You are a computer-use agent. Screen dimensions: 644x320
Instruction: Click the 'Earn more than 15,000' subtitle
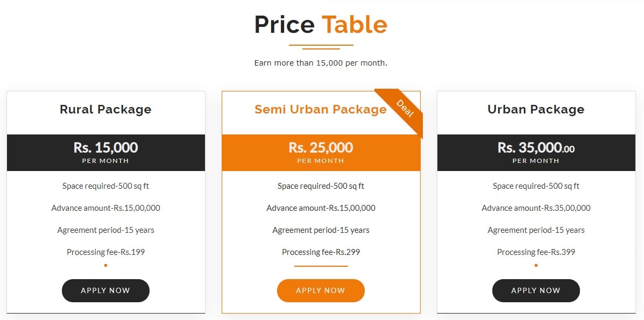coord(321,63)
